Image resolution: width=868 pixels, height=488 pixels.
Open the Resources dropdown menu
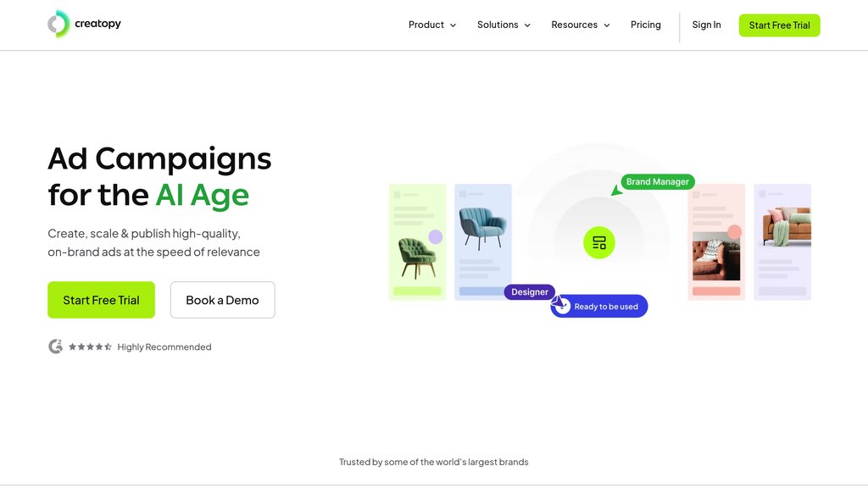click(581, 25)
